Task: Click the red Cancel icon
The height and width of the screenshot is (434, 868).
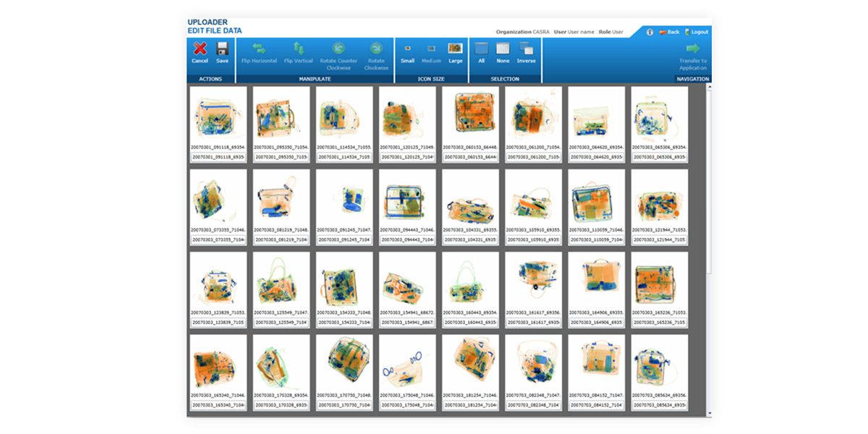Action: point(200,49)
